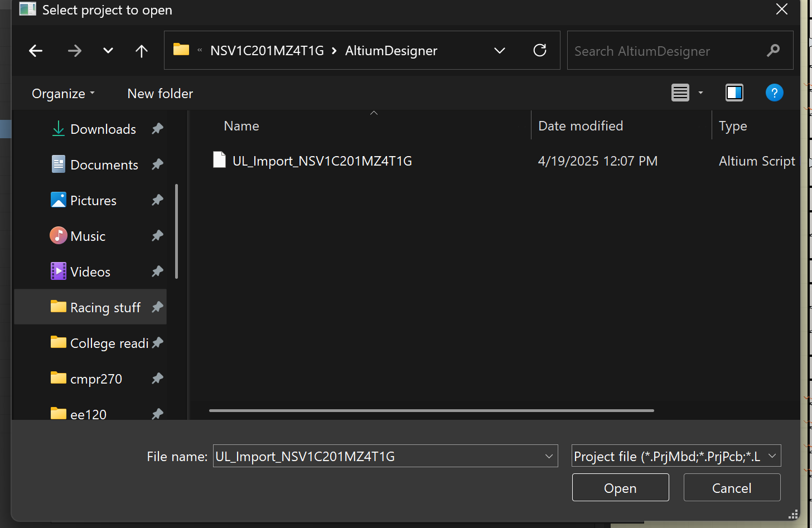
Task: Click the Cancel button
Action: click(x=732, y=488)
